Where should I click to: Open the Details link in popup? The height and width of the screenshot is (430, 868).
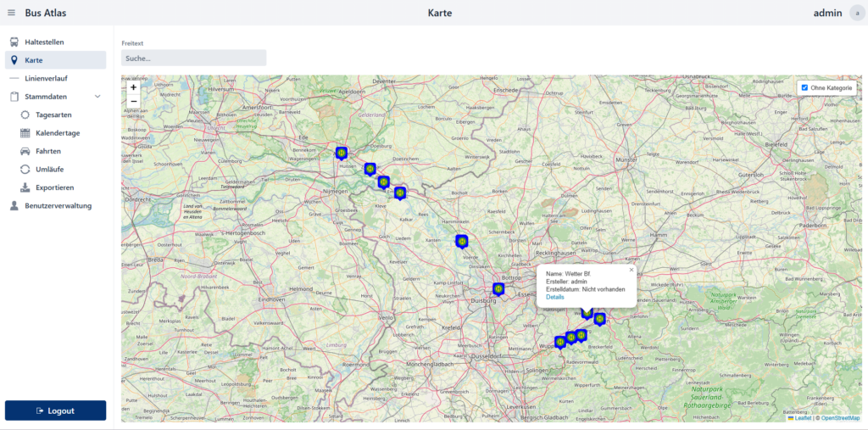(554, 297)
